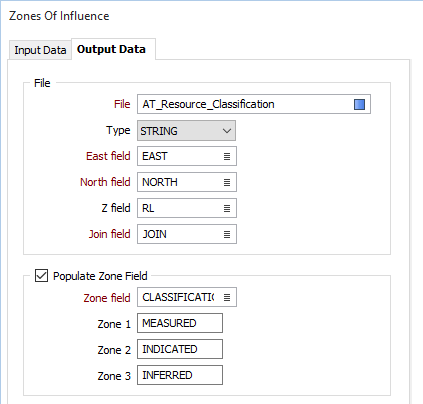Switch to the Input Data tab
423x404 pixels.
[x=40, y=50]
